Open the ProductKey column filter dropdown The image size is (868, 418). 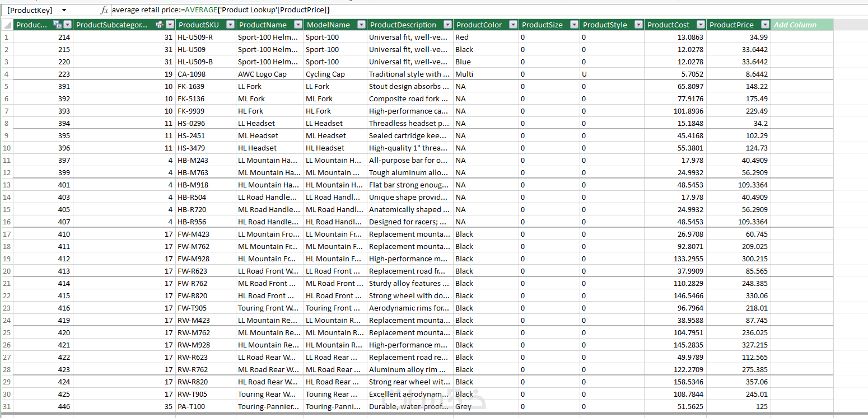coord(68,25)
